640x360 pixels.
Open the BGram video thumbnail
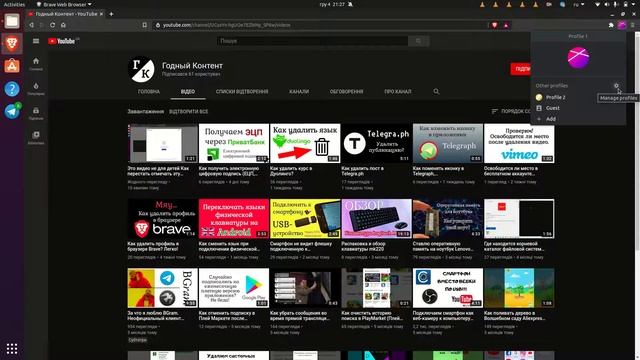[162, 288]
